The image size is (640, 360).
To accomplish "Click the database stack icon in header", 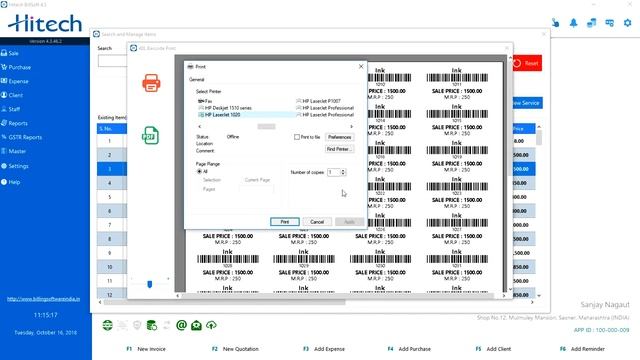I will (x=591, y=23).
